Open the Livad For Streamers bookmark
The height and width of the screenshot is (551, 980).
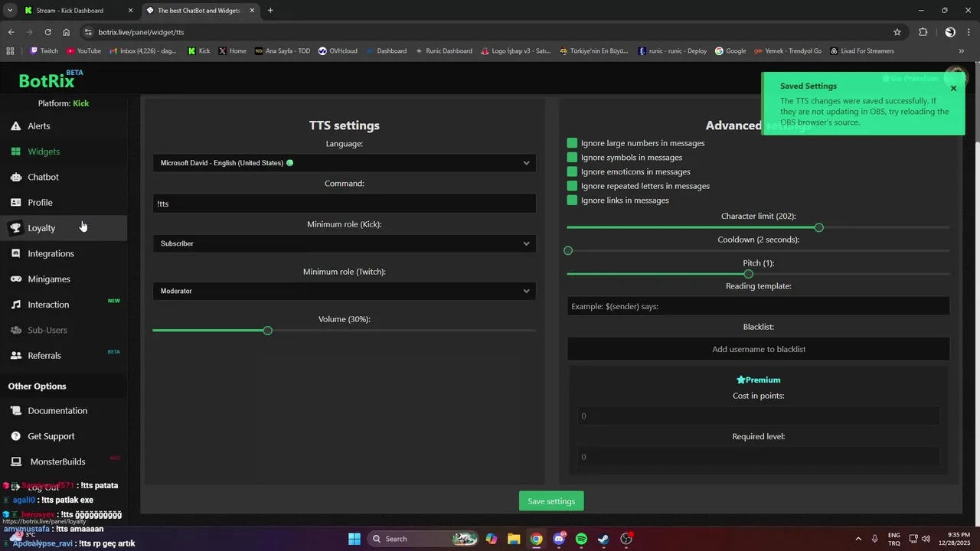(861, 51)
